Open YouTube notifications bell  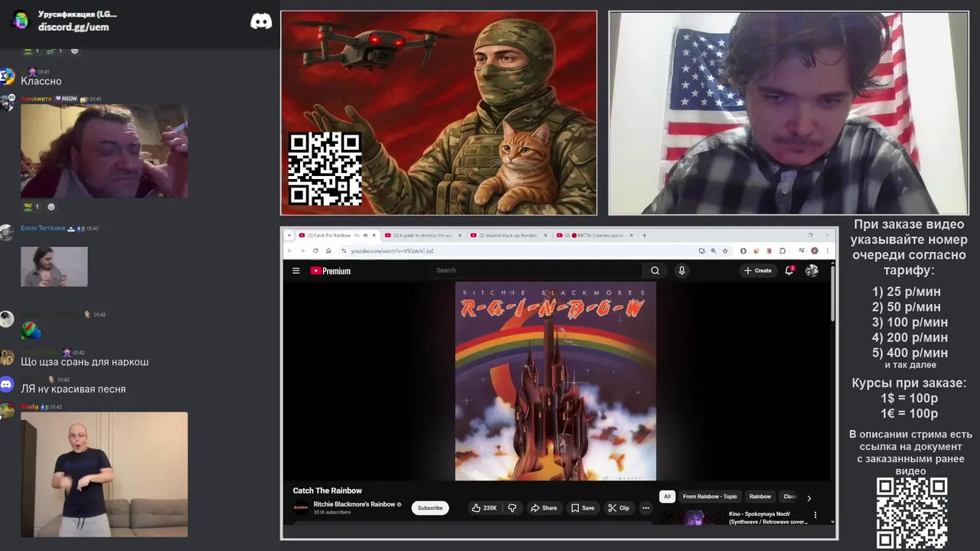(789, 270)
